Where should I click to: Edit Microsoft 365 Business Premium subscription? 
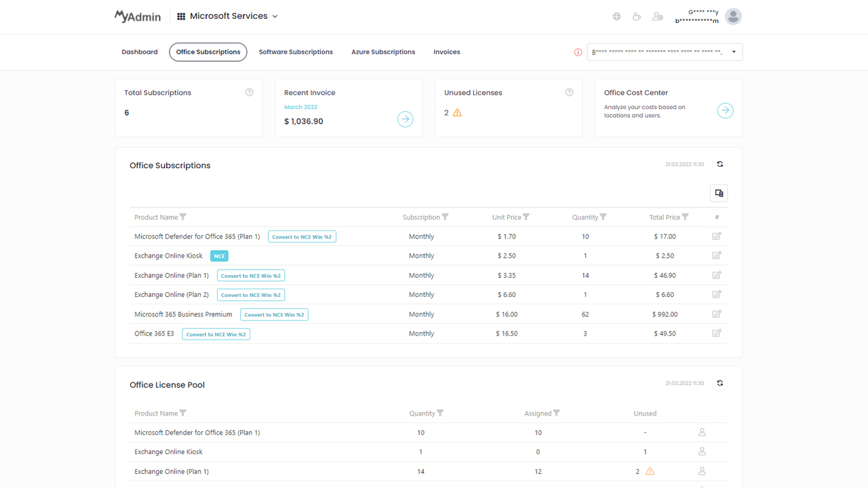coord(717,314)
